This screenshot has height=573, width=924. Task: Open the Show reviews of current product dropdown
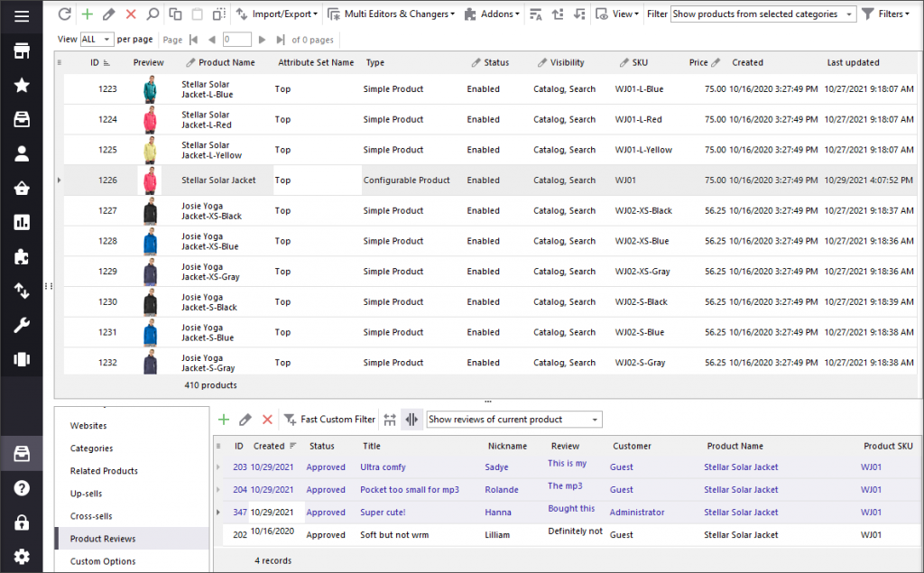pos(513,420)
